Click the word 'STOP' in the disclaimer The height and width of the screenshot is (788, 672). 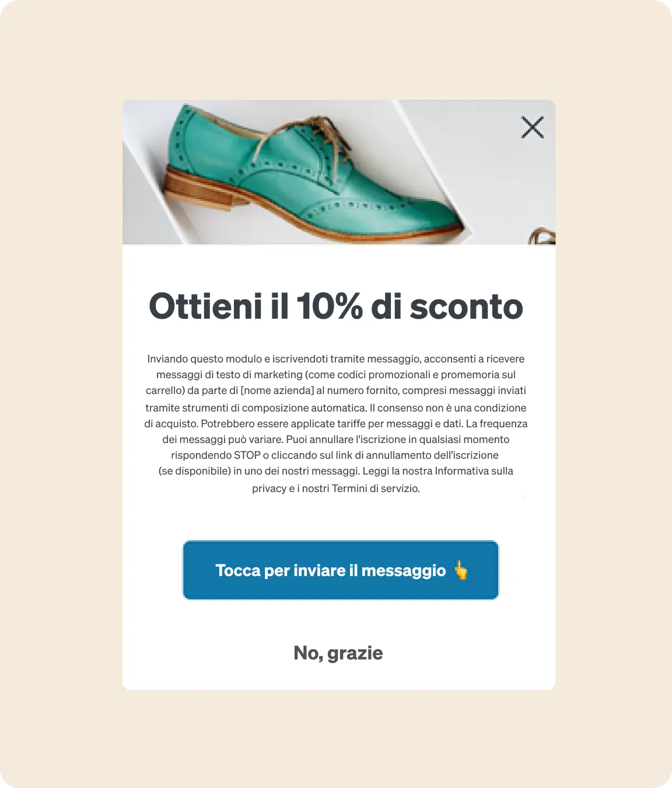coord(247,455)
